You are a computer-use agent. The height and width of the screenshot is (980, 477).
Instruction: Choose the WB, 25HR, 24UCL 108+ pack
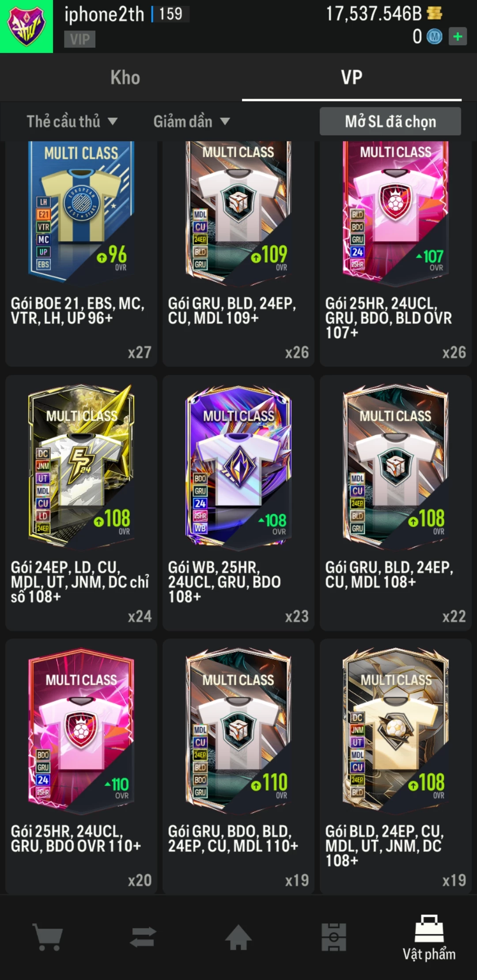238,503
